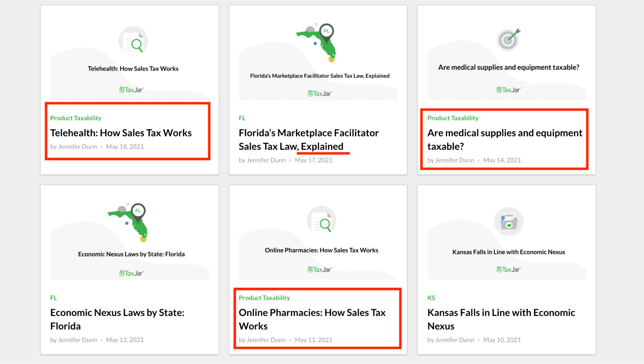Click the KS tag on Kansas card
The image size is (644, 364).
[431, 298]
